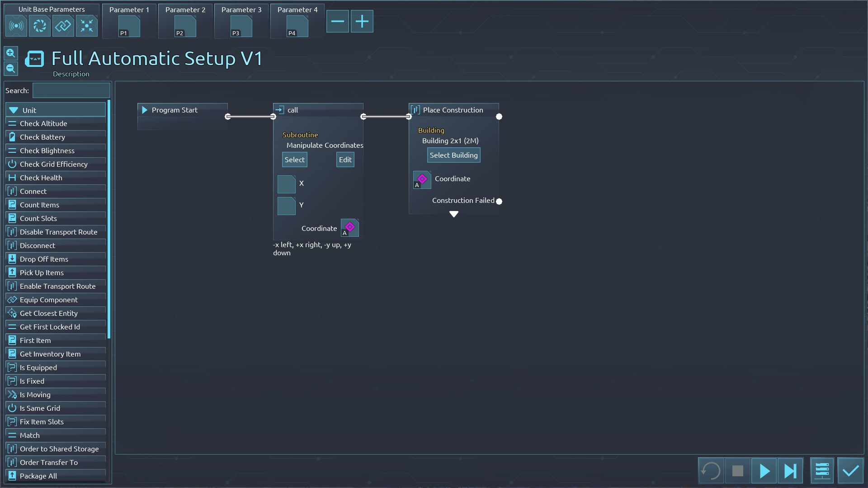Click the Edit subroutine button
The image size is (868, 488).
345,160
